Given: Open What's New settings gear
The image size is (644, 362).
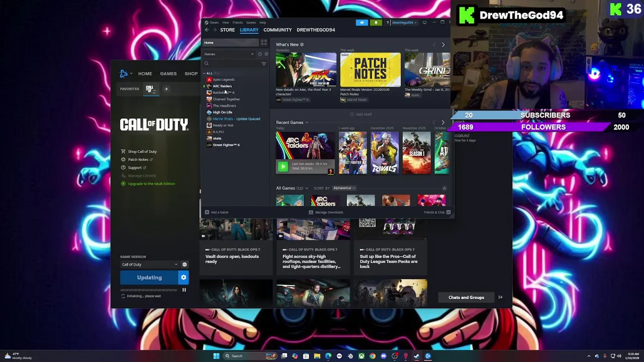Looking at the screenshot, I should tap(302, 45).
